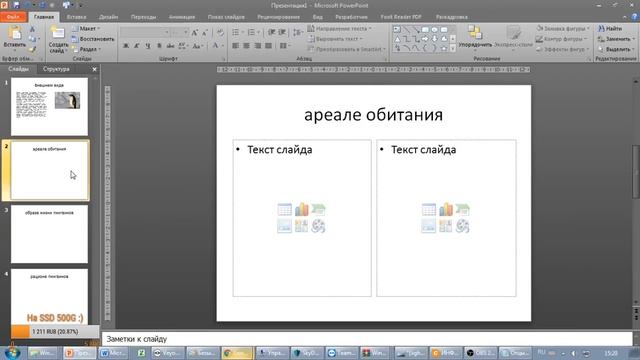Click Clear Formatting eraser icon
This screenshot has width=640, height=360.
[220, 33]
